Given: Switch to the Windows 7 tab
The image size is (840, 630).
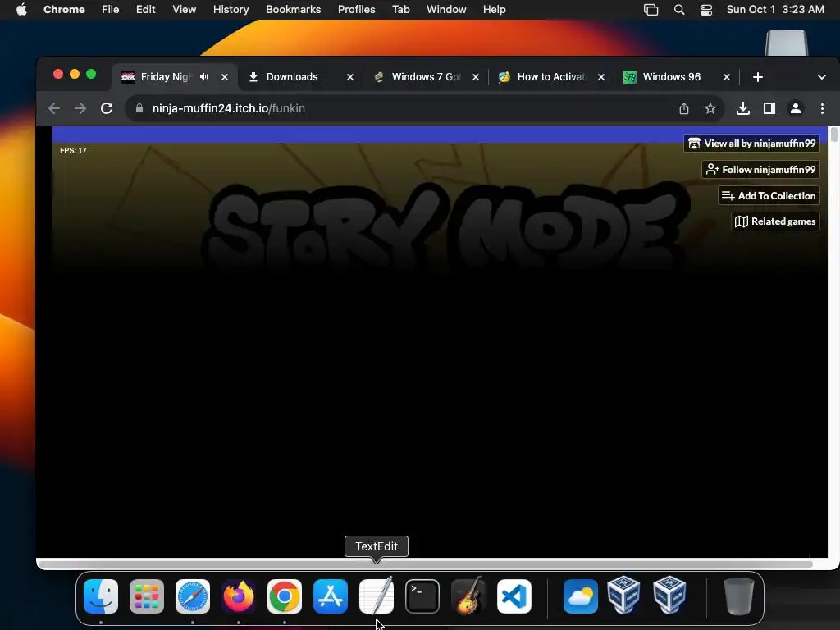Looking at the screenshot, I should (x=426, y=77).
